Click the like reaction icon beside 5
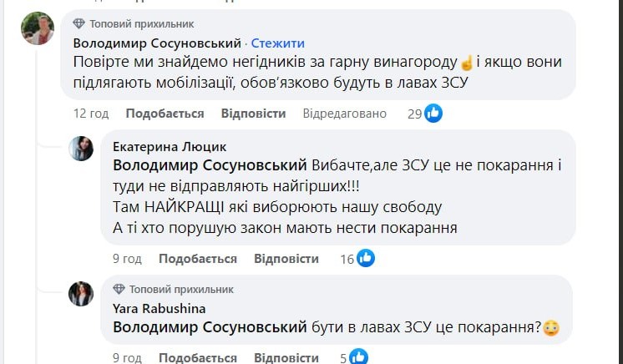 360,358
